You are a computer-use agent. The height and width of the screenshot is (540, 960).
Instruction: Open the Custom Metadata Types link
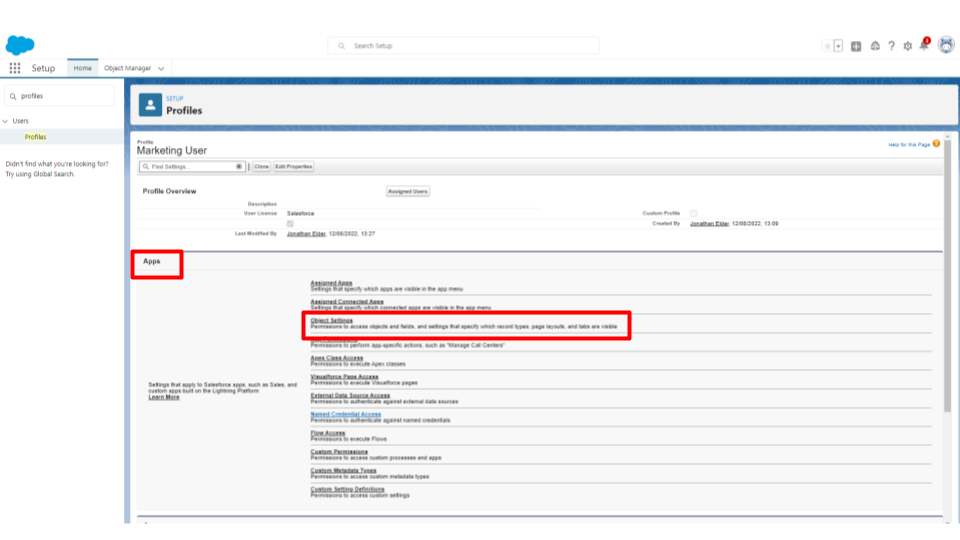click(343, 470)
